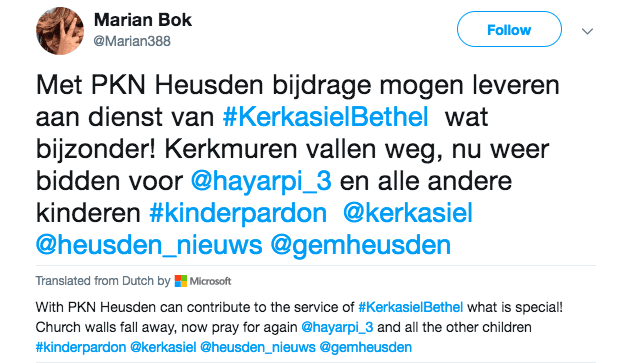Click the 'Translated from Dutch by' label
633x363 pixels.
pyautogui.click(x=103, y=281)
